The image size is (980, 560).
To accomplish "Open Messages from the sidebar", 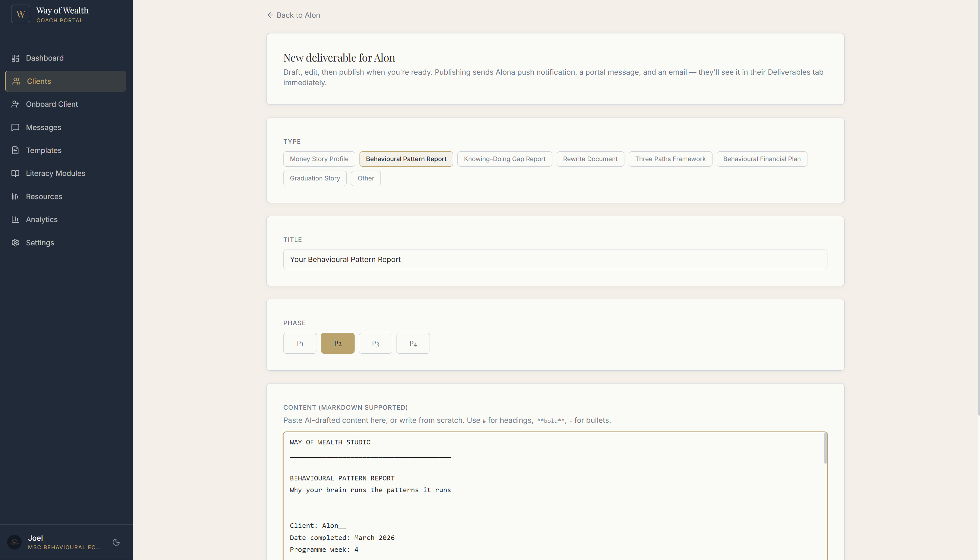I will point(44,127).
